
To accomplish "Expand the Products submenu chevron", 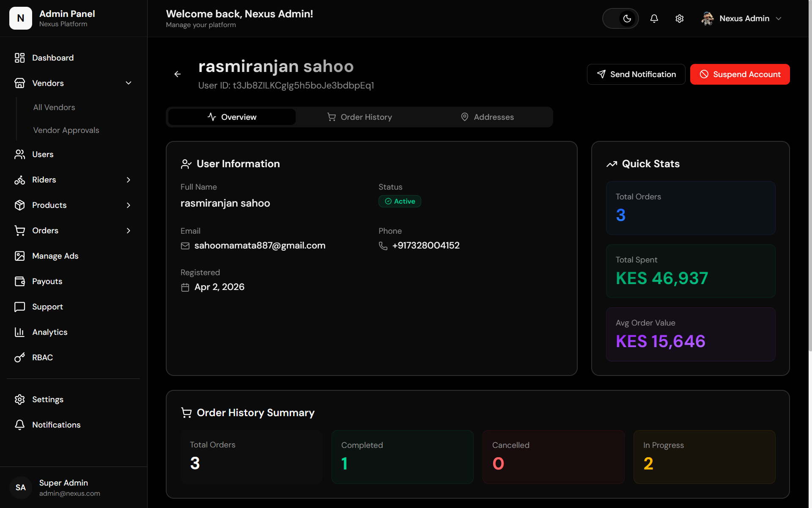I will tap(129, 205).
